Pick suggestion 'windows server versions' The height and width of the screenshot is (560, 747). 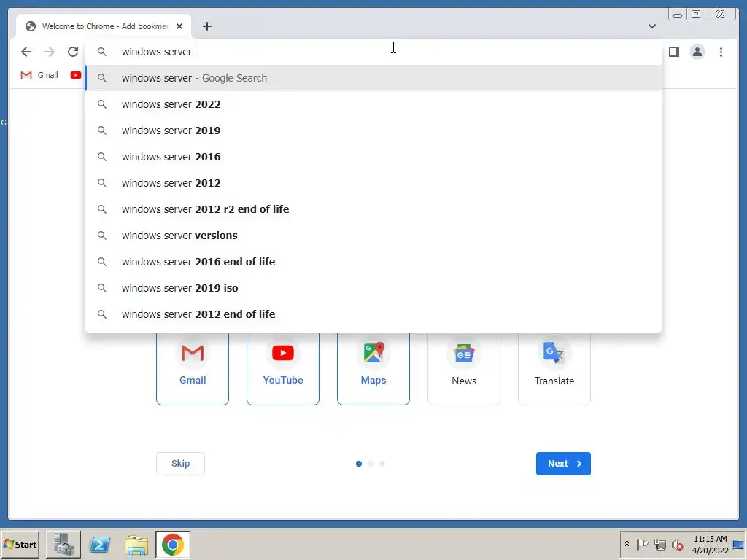(373, 236)
